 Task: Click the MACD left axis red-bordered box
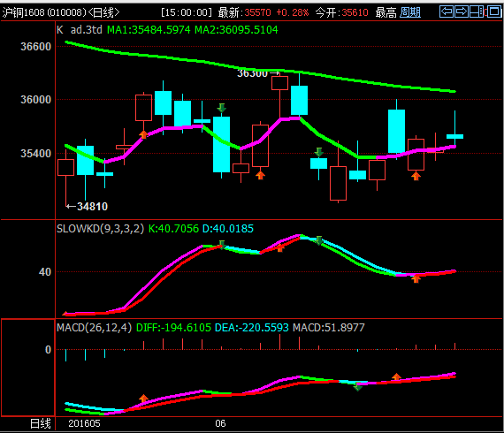28,368
